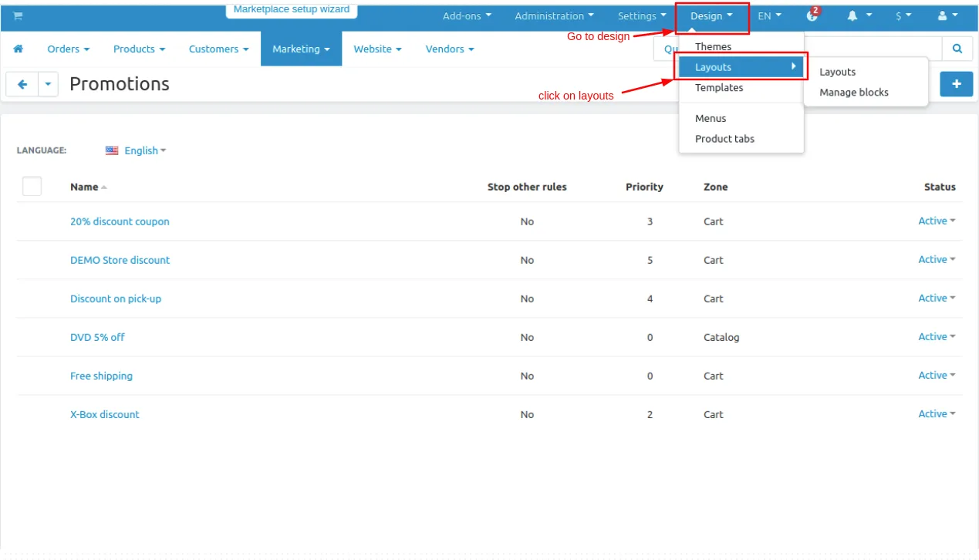Select Manage blocks from Layouts submenu
Screen dimensions: 979x560
tap(853, 92)
